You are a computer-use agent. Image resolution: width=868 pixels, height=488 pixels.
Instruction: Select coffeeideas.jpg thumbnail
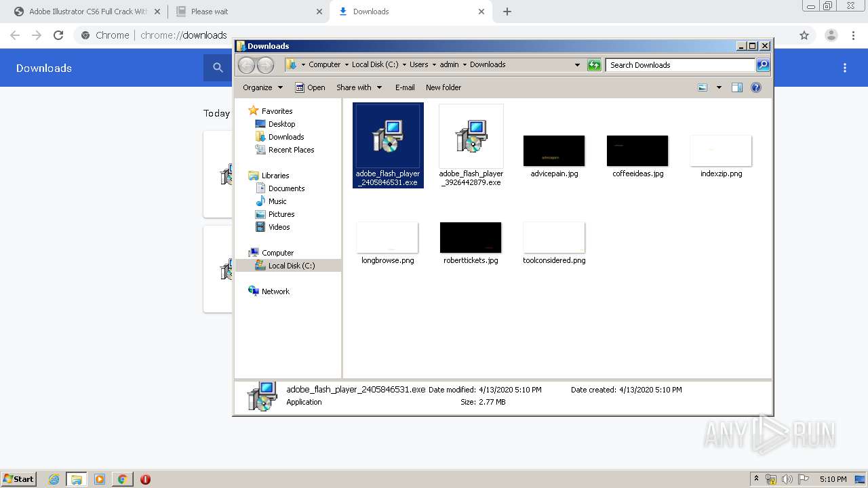point(637,150)
